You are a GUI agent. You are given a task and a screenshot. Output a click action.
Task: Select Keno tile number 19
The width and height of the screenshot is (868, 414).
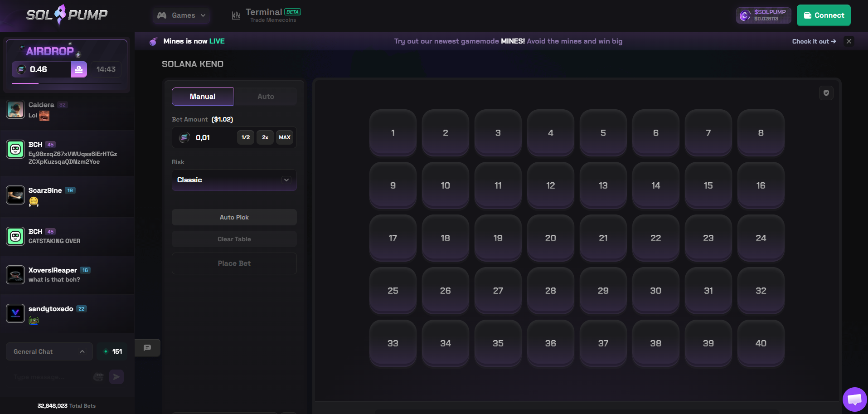coord(498,238)
